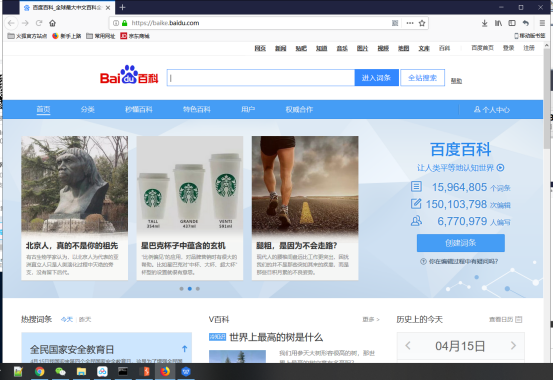
Task: Reload the page with the refresh icon
Action: coord(39,23)
